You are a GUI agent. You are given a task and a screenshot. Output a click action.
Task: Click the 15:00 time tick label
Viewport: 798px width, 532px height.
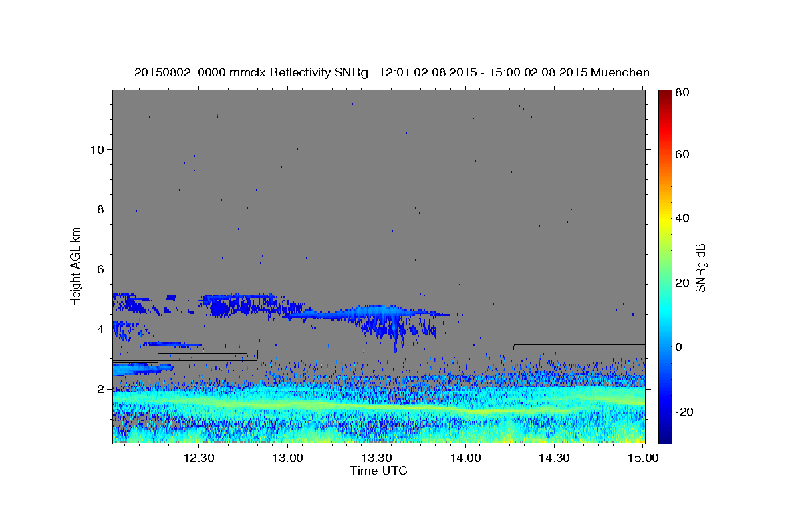pyautogui.click(x=642, y=458)
